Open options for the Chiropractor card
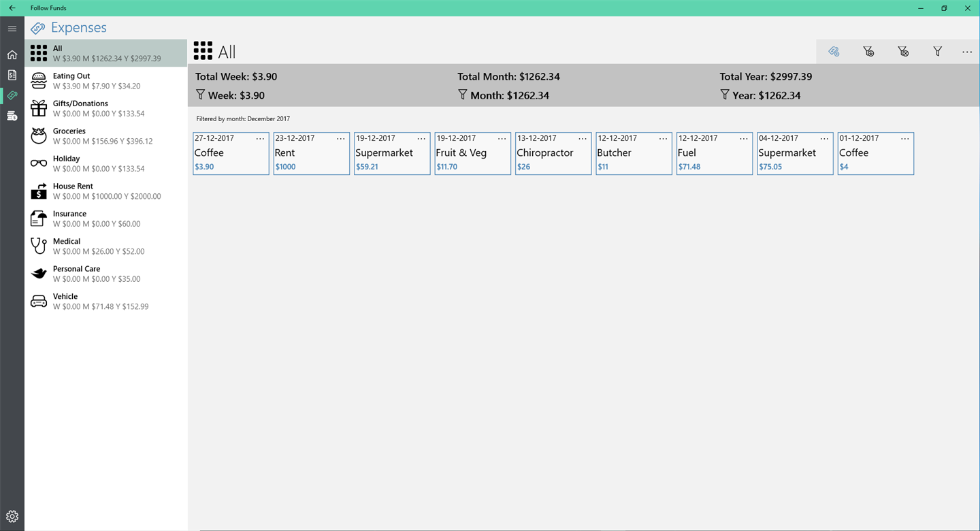The height and width of the screenshot is (531, 980). [x=583, y=138]
